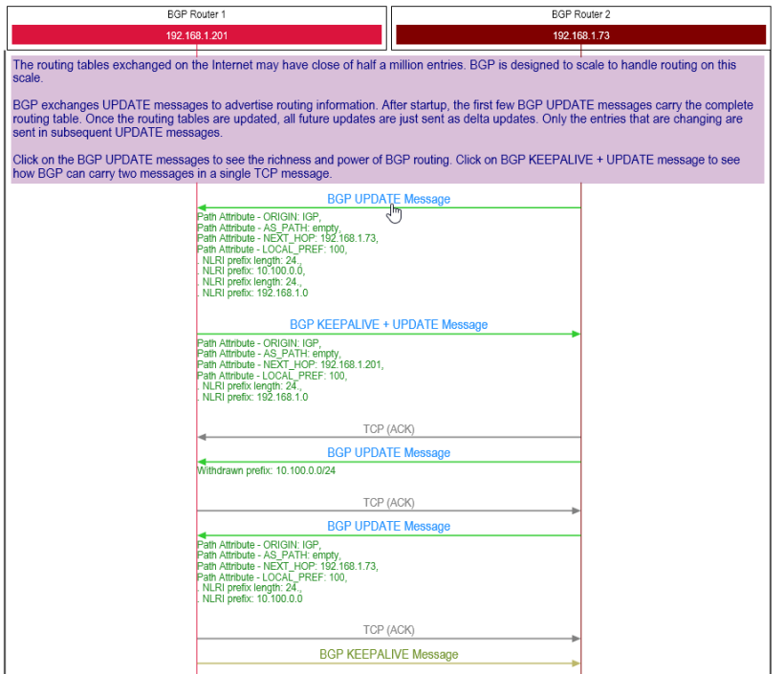Click 'Path Attribute - NEXT_HOP: 192.168.1.201,' text
The image size is (784, 674).
290,364
